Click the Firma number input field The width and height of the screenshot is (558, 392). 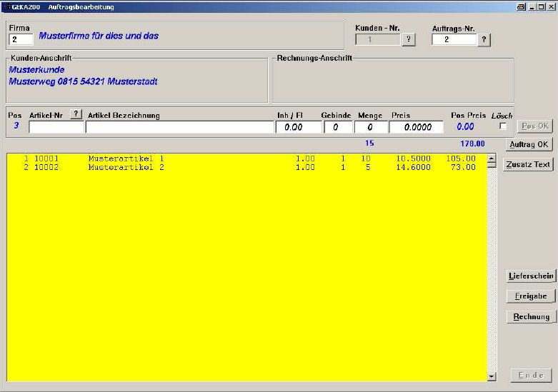[21, 39]
